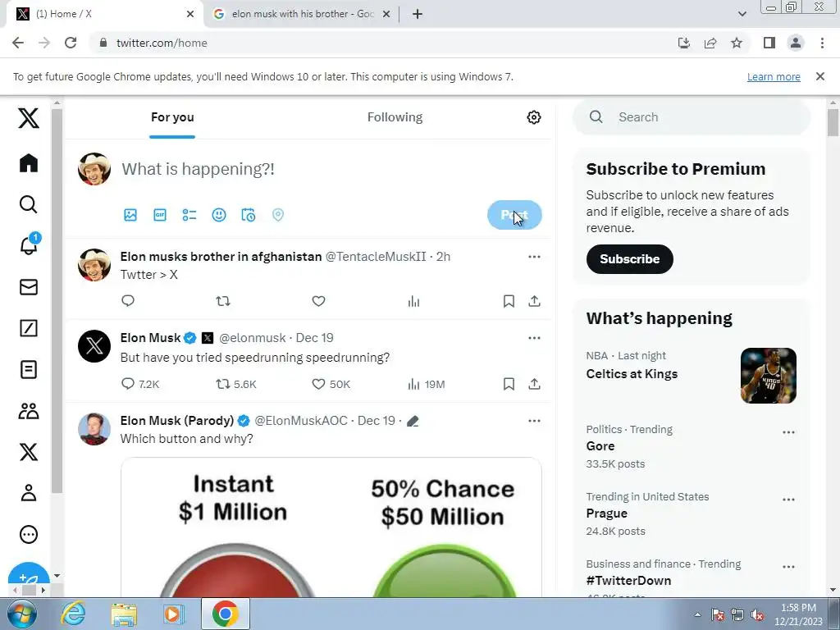Image resolution: width=840 pixels, height=630 pixels.
Task: Open Grok slash-box icon in sidebar
Action: tap(29, 328)
